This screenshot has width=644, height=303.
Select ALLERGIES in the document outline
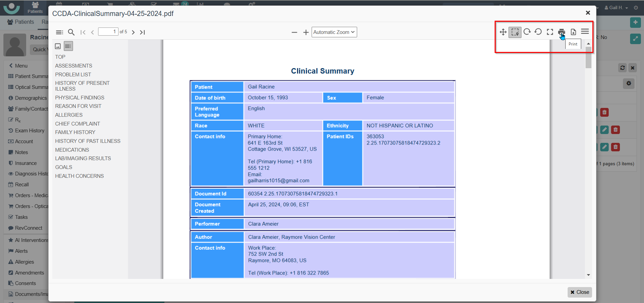coord(69,115)
